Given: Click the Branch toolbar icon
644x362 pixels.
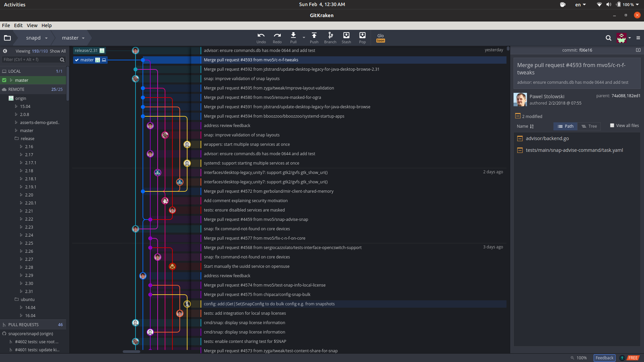Looking at the screenshot, I should click(x=330, y=38).
